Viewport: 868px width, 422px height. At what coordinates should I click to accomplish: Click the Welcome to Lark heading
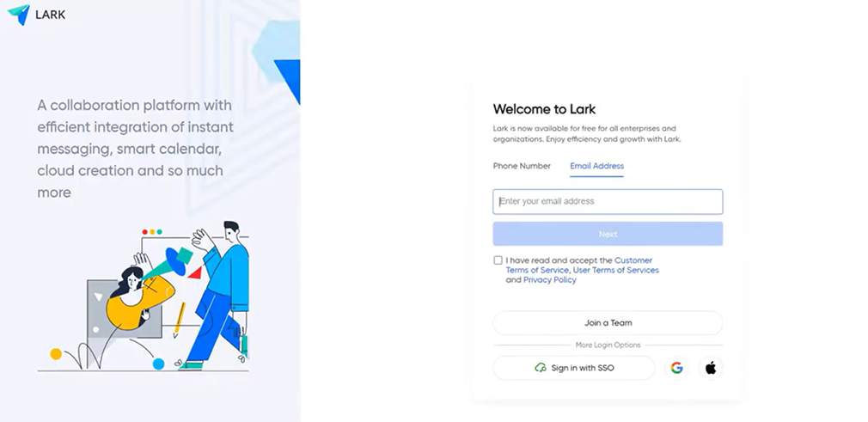[544, 109]
